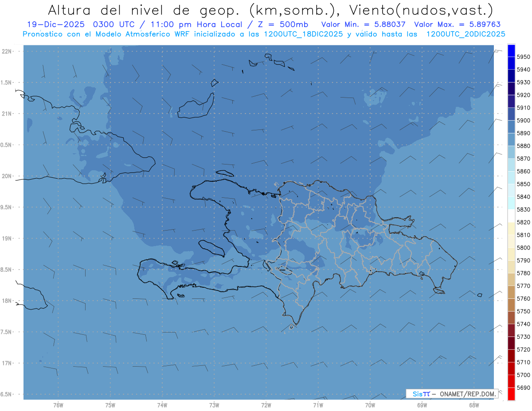Pick the color swatch between 5890 and 5880
The image size is (532, 411).
(x=511, y=140)
